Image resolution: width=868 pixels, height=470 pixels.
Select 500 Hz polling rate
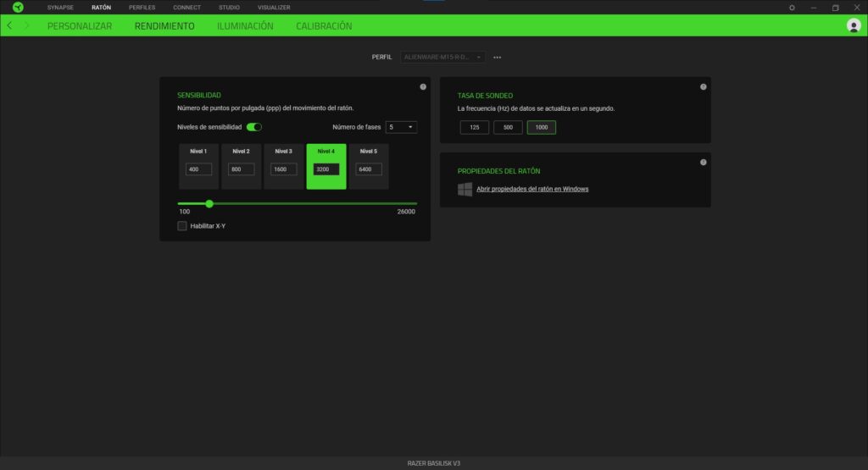(x=508, y=127)
